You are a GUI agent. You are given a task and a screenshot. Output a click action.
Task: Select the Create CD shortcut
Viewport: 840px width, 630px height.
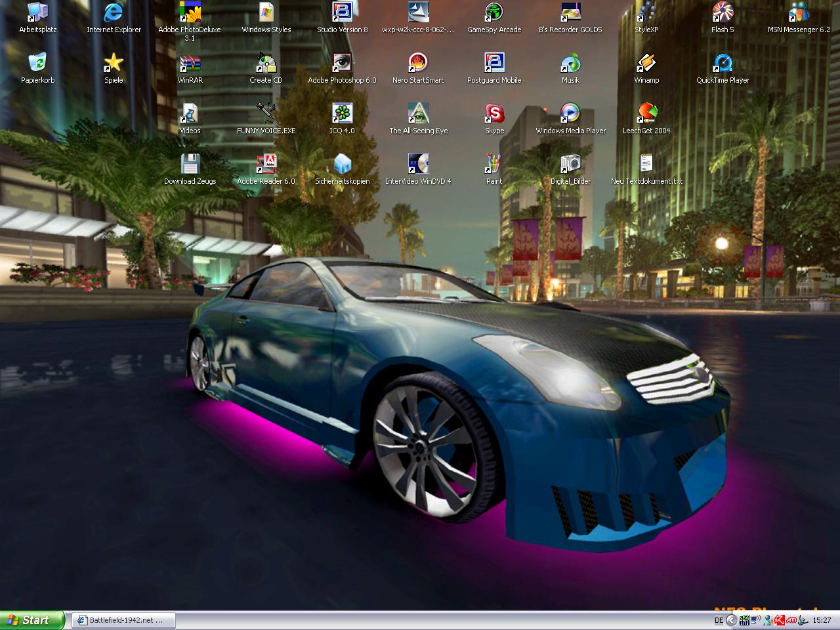click(266, 68)
